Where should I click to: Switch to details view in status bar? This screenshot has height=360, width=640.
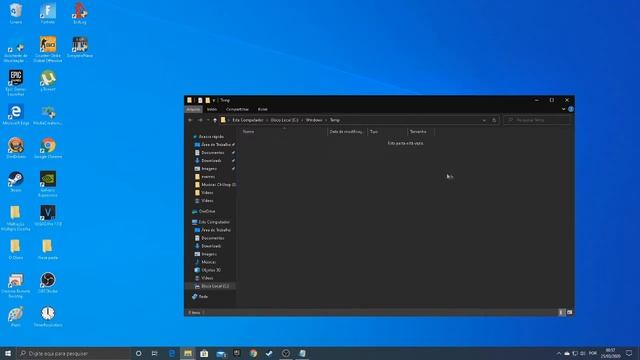point(562,312)
